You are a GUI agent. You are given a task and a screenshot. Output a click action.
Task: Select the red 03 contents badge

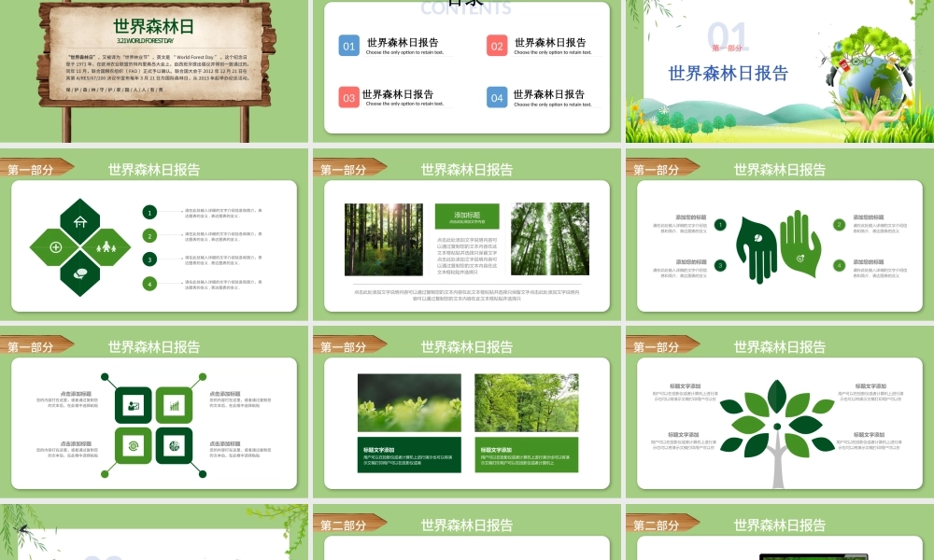pyautogui.click(x=348, y=97)
